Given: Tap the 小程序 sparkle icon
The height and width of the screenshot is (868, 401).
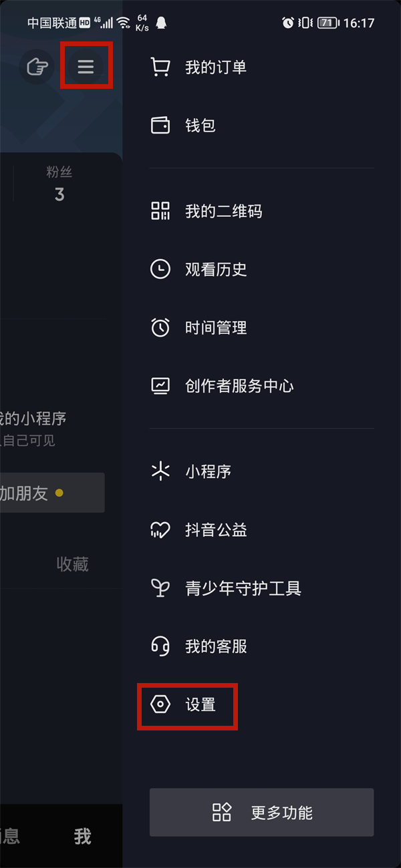Looking at the screenshot, I should click(160, 471).
